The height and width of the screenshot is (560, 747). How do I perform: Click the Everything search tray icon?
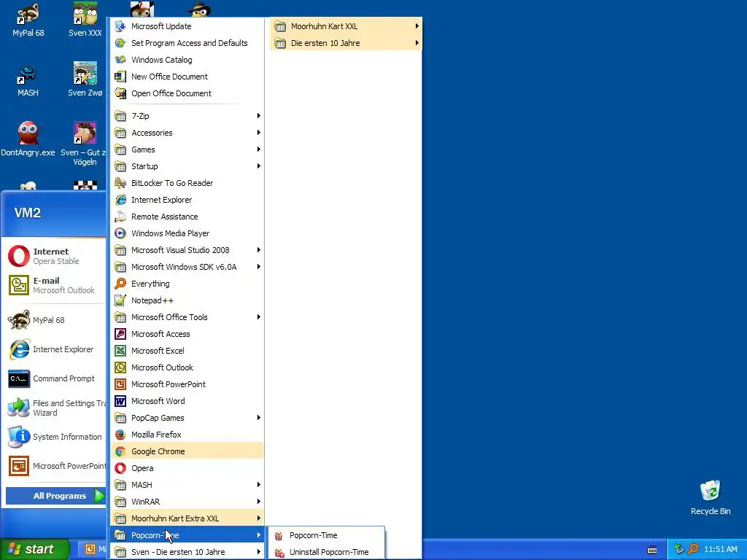pos(693,549)
